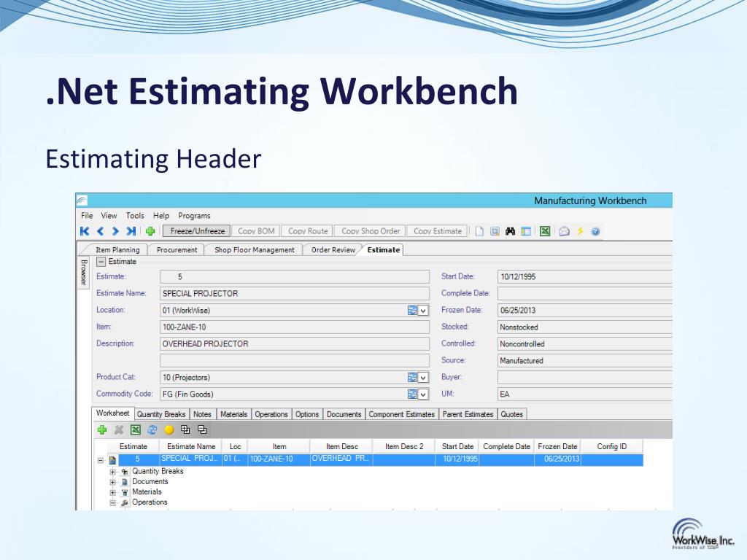Select the Materials tree item text
This screenshot has height=560, width=747.
point(147,492)
